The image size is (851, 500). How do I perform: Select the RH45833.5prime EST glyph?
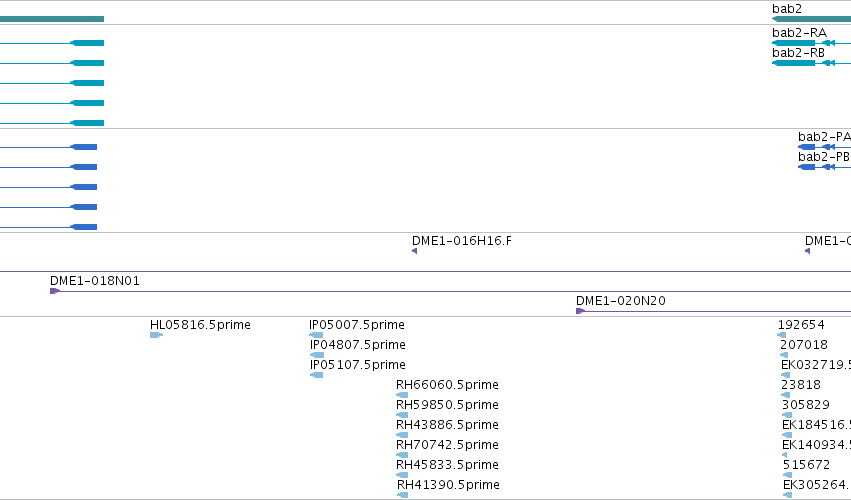pos(402,476)
